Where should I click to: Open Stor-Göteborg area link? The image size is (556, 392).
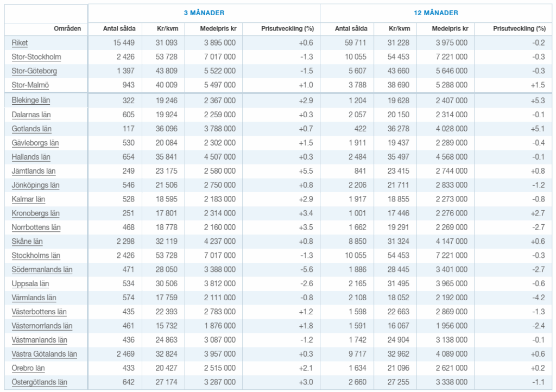pos(34,71)
